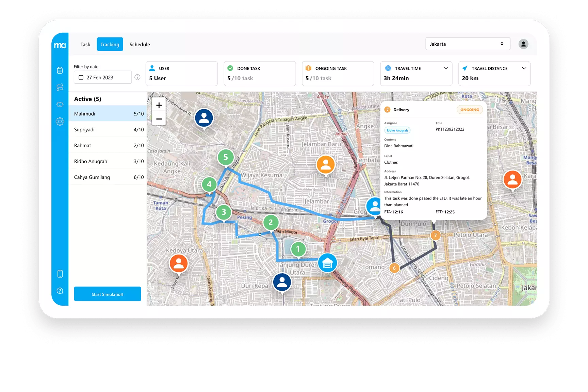Click the tasks clipboard icon in the sidebar
588x392 pixels.
click(x=60, y=70)
